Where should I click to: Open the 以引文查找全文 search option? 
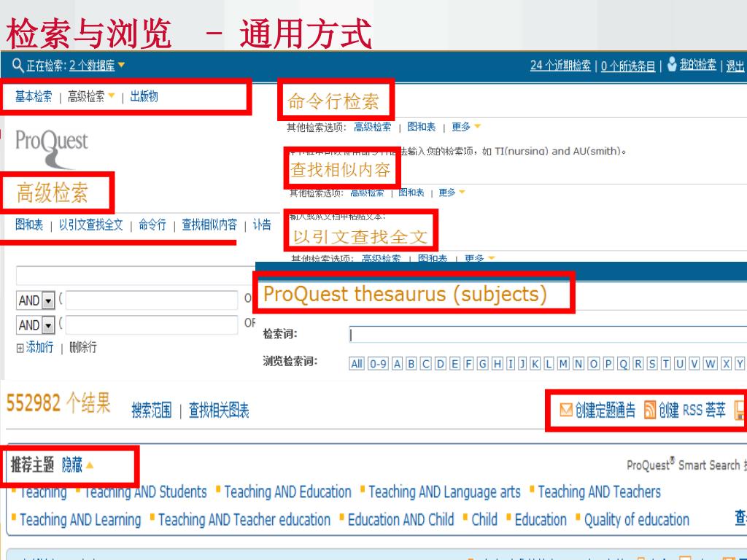click(x=90, y=225)
